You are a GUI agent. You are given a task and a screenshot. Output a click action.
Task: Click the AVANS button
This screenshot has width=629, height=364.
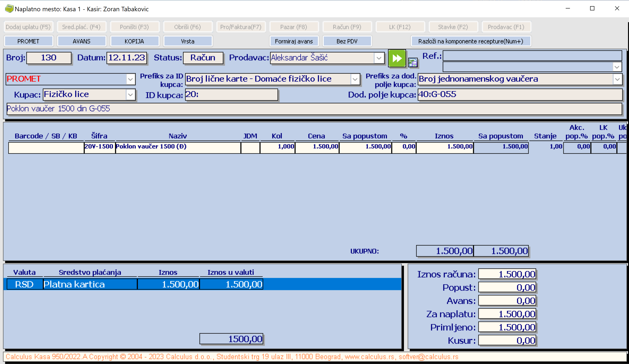pyautogui.click(x=82, y=41)
